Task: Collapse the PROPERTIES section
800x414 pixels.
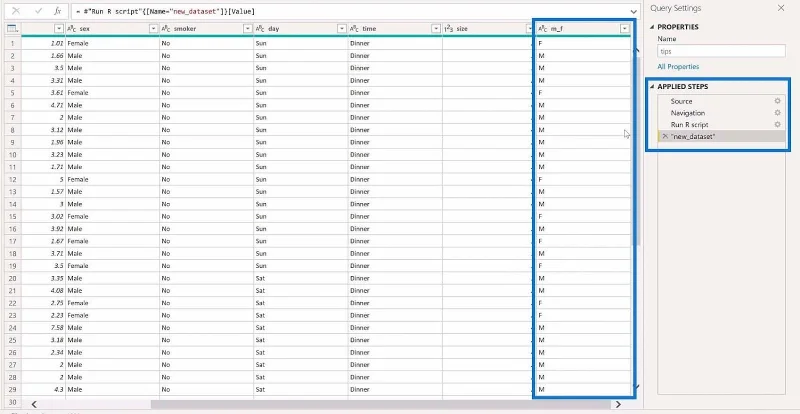Action: pos(653,27)
